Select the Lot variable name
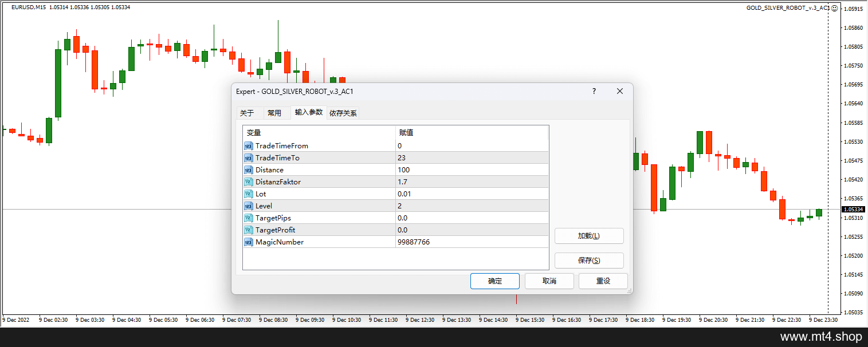868x347 pixels. pyautogui.click(x=261, y=194)
